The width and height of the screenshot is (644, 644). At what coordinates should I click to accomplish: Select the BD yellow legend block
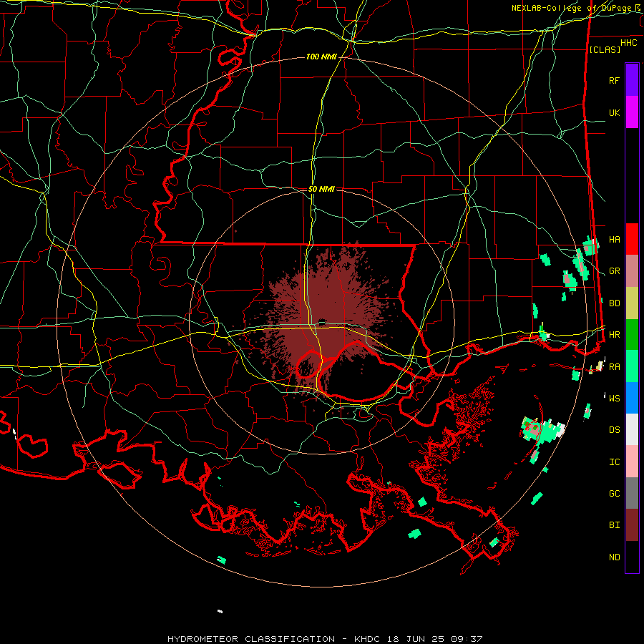[632, 303]
